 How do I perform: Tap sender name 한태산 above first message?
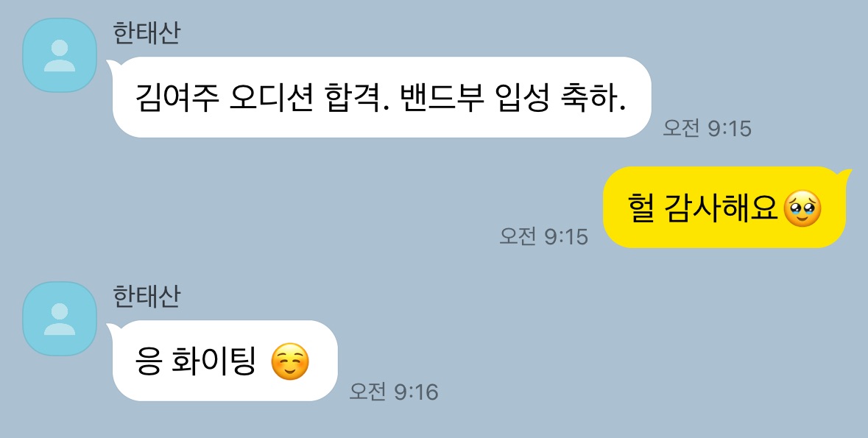147,33
